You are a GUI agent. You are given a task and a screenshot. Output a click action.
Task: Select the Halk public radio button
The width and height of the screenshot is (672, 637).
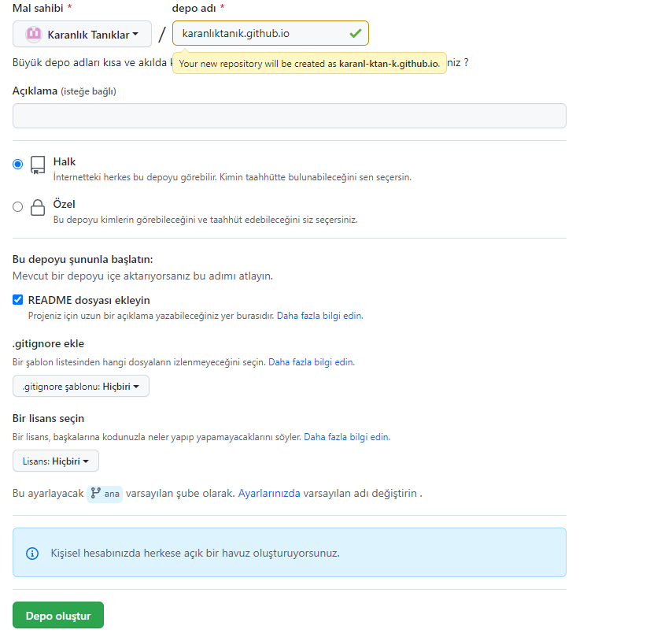17,165
